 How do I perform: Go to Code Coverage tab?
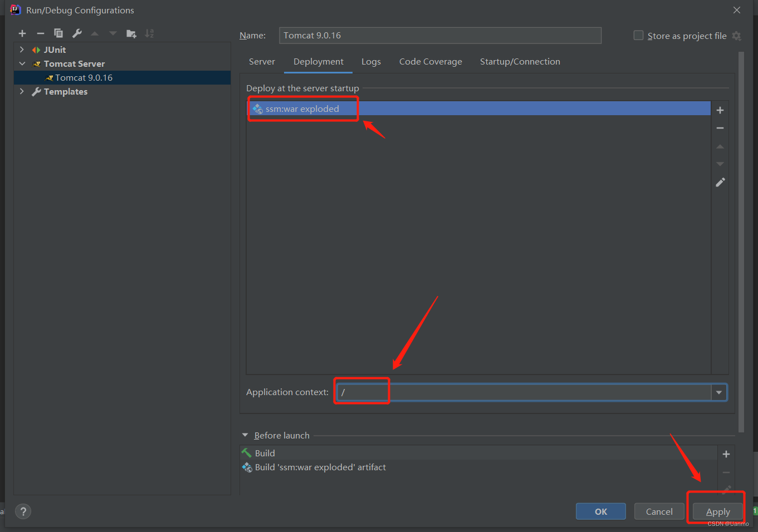431,62
